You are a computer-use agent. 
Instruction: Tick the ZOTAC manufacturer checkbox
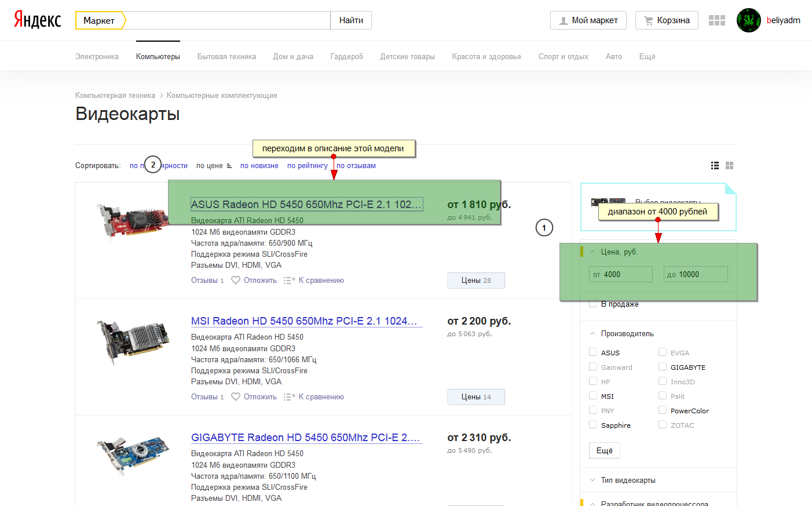663,424
